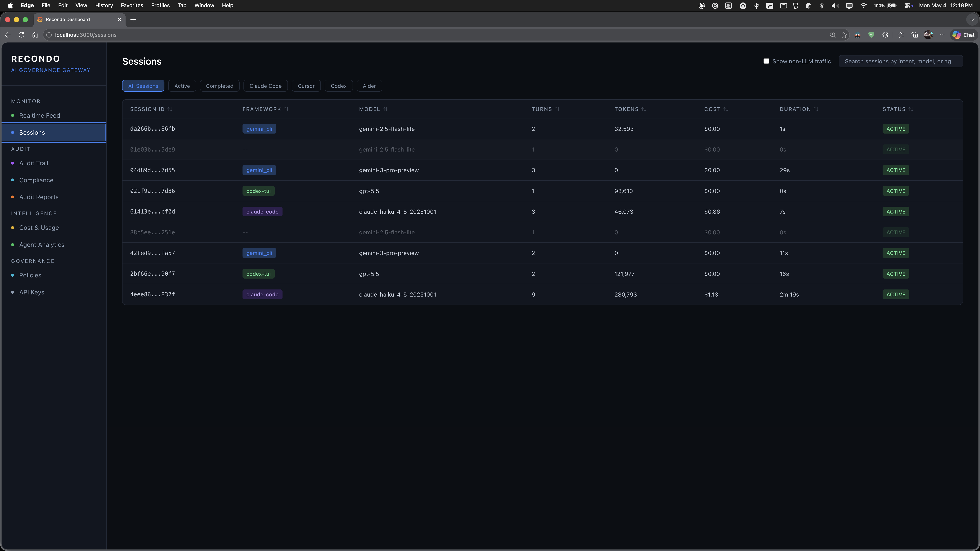Image resolution: width=980 pixels, height=551 pixels.
Task: Filter sessions by Completed
Action: click(x=220, y=86)
